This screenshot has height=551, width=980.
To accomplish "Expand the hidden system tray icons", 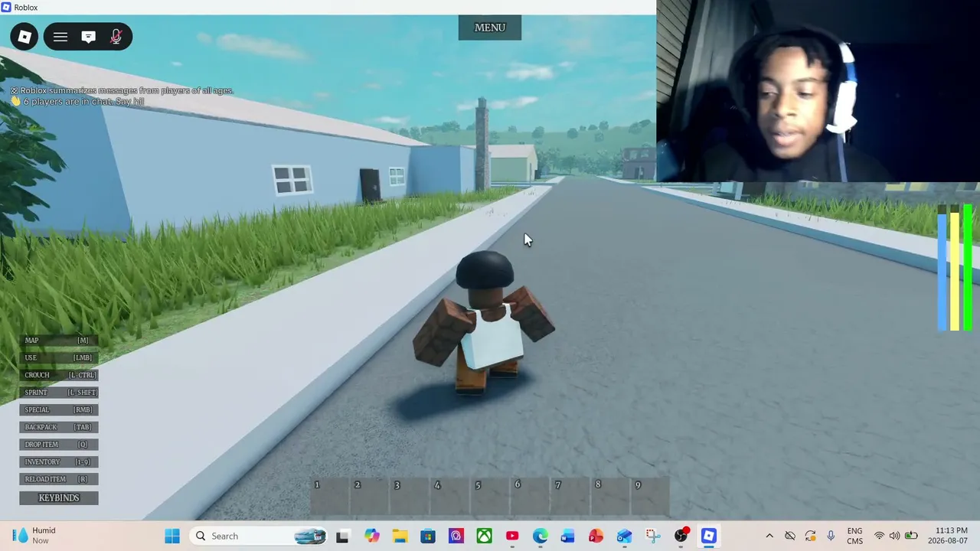I will click(769, 536).
